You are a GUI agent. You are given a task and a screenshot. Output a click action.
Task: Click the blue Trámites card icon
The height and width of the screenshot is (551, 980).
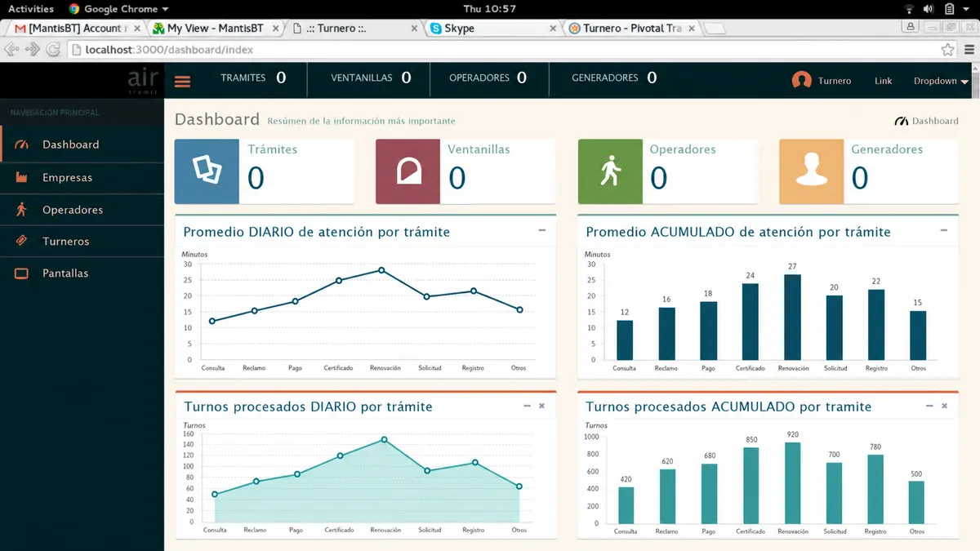[207, 171]
